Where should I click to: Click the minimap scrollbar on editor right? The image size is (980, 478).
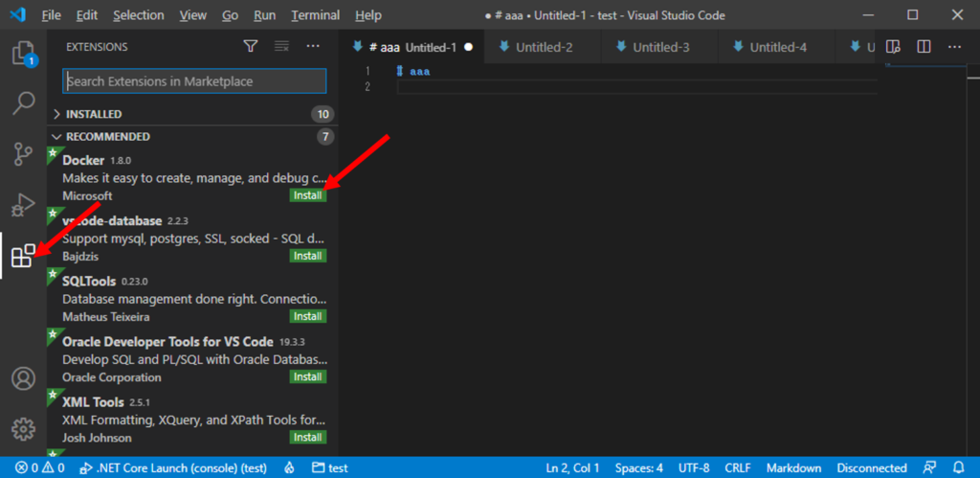tap(973, 260)
